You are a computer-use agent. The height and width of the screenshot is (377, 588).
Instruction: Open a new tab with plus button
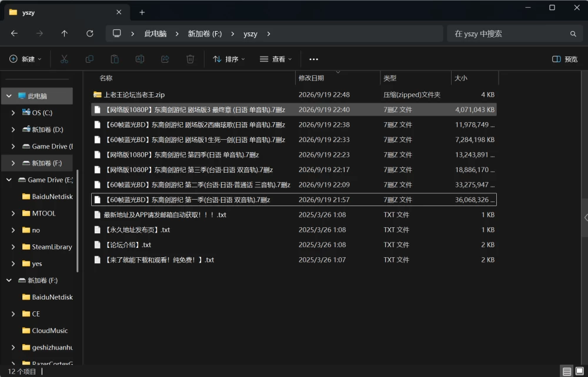[142, 12]
